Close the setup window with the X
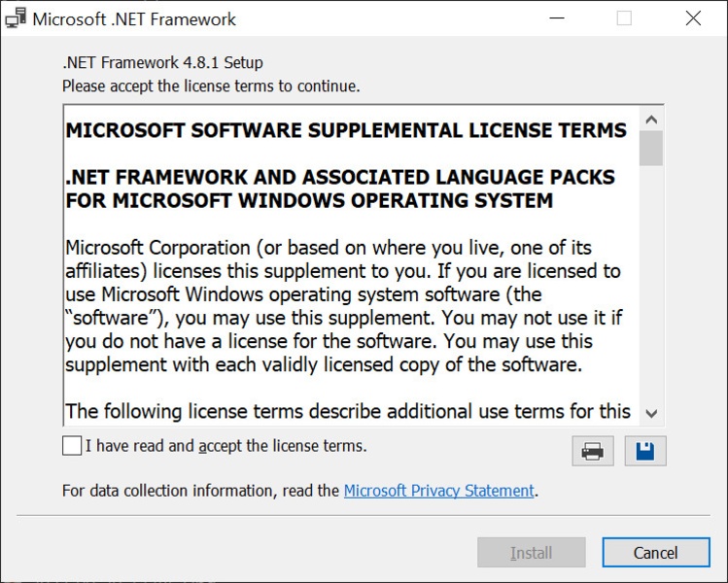Viewport: 728px width, 583px height. coord(693,18)
